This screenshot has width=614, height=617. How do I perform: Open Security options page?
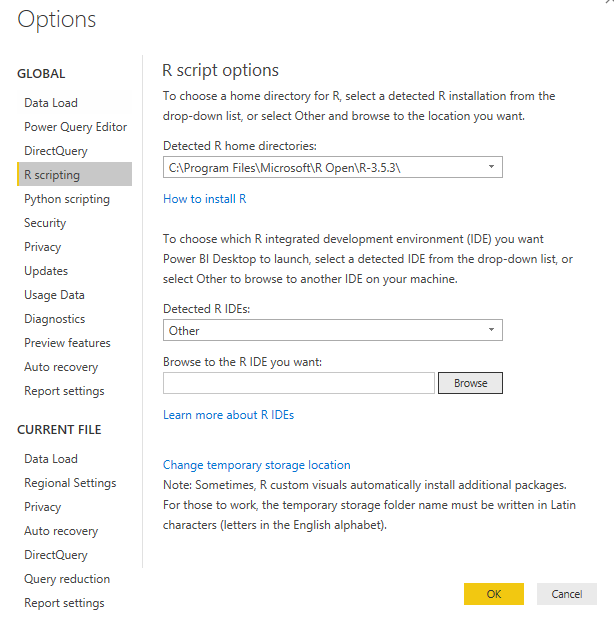pos(45,223)
